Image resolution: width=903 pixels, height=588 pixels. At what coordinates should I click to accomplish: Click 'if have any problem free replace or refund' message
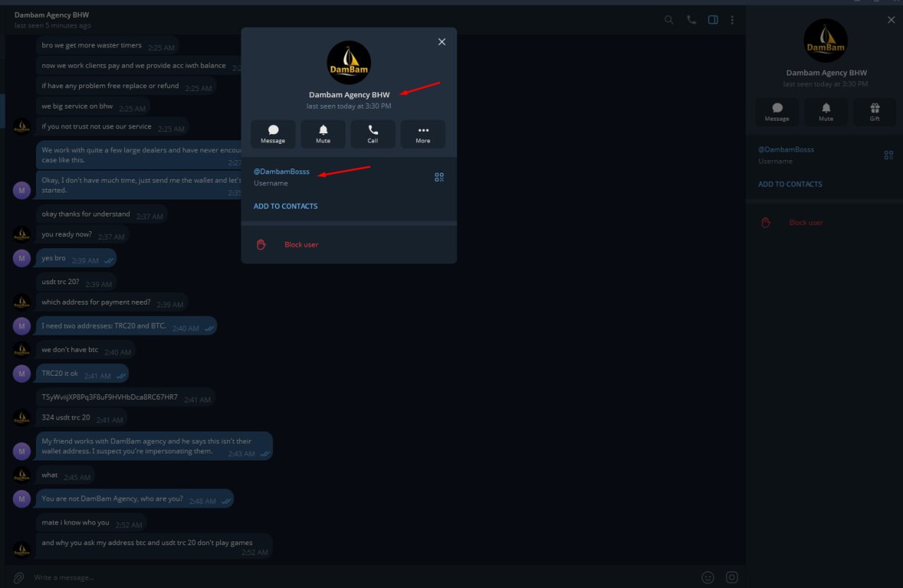[126, 87]
